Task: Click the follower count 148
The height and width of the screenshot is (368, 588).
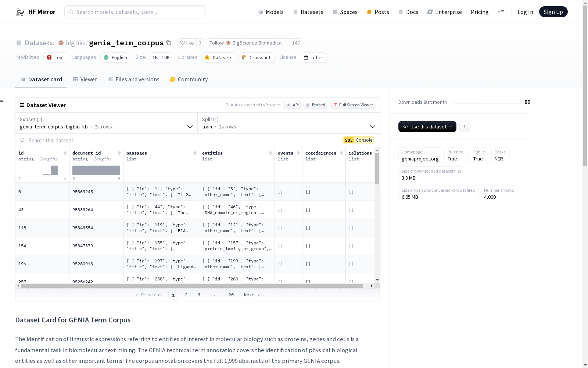Action: [x=296, y=43]
